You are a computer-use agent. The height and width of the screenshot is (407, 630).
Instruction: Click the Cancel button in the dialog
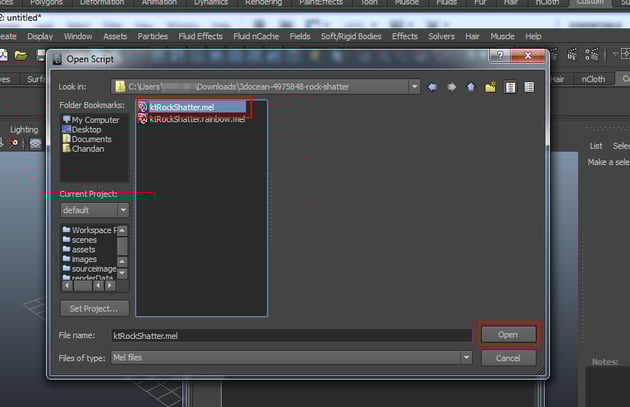[508, 358]
